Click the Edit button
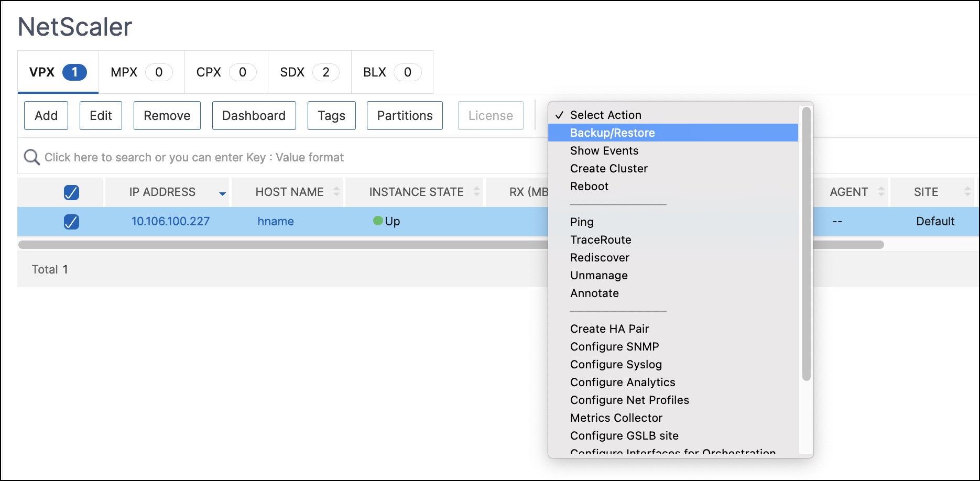 [x=101, y=115]
